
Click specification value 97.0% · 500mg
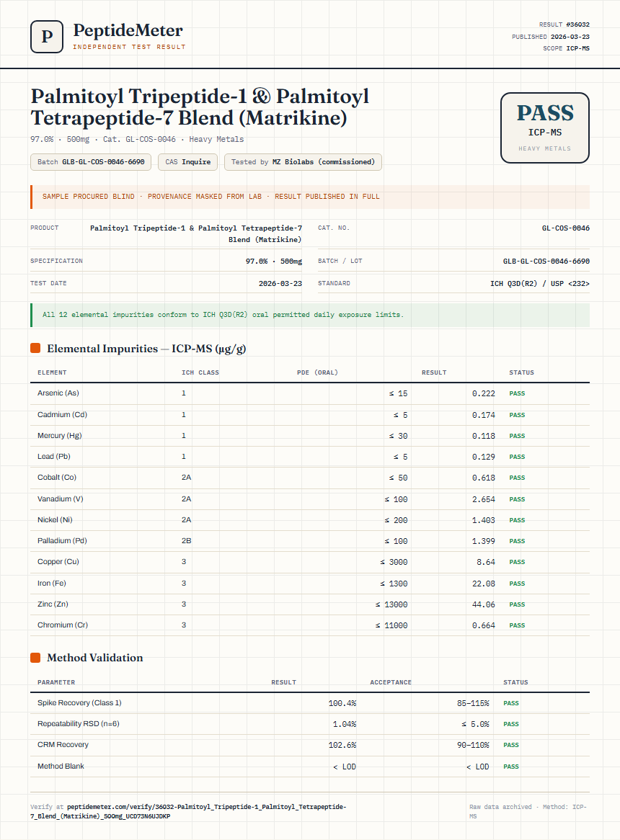(x=274, y=262)
